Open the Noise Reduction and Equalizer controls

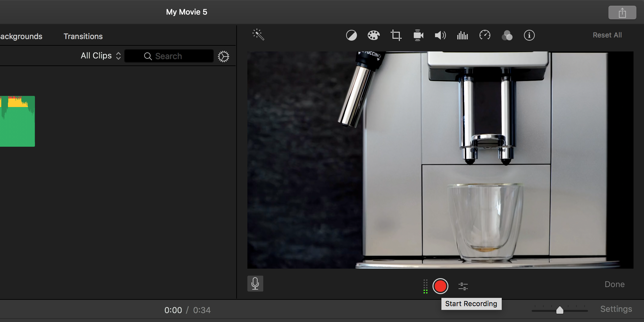point(462,35)
